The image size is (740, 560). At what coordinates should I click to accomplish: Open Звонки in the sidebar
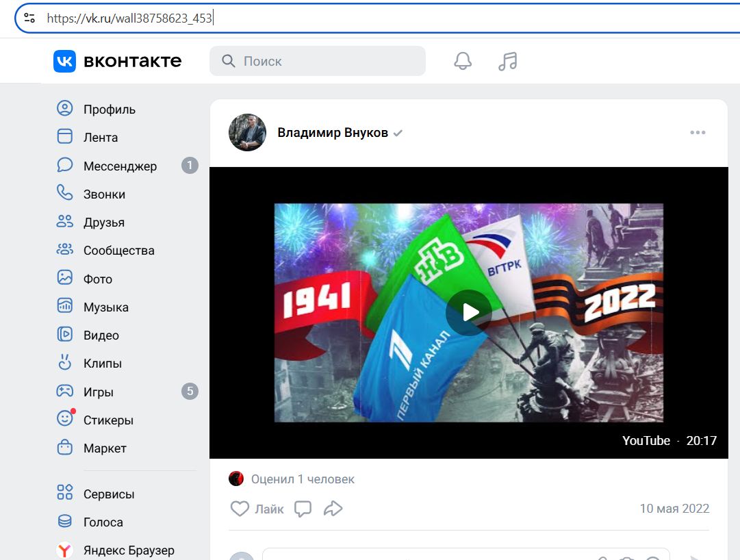coord(104,194)
